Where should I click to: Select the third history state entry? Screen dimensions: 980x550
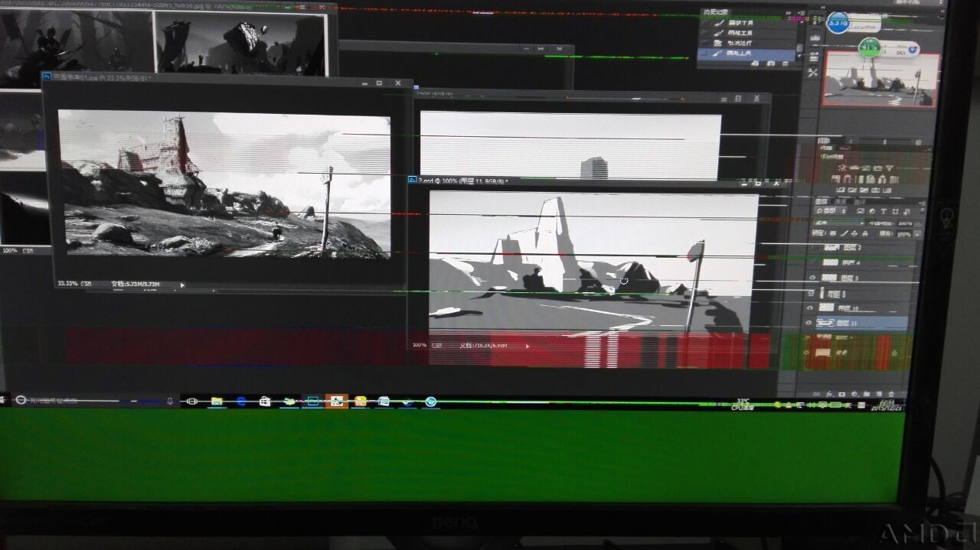pyautogui.click(x=746, y=43)
